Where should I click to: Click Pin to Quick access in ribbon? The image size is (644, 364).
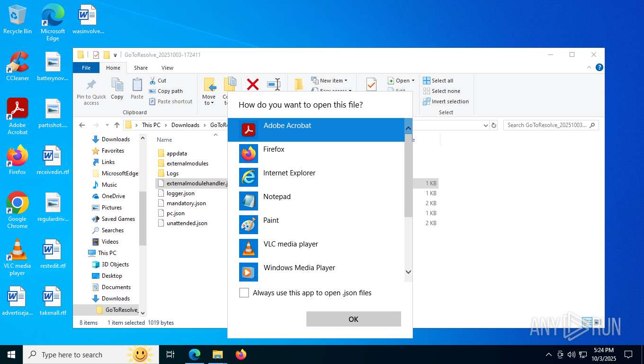point(91,92)
